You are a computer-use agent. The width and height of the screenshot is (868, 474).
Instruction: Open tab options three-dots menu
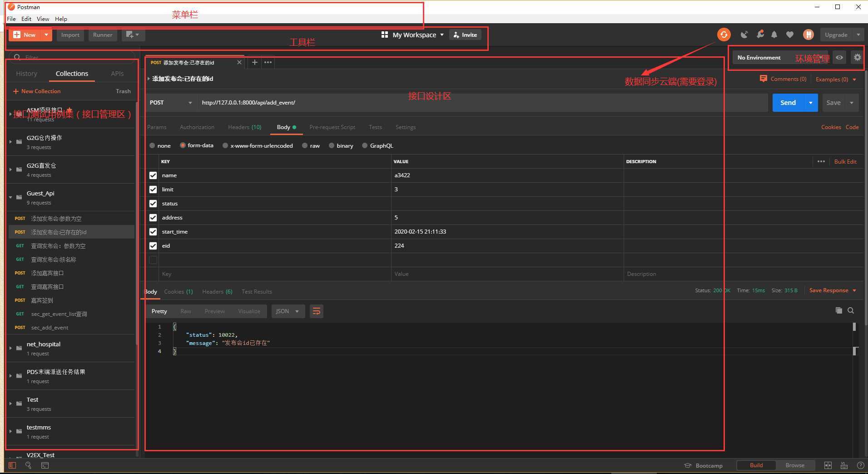pyautogui.click(x=268, y=62)
